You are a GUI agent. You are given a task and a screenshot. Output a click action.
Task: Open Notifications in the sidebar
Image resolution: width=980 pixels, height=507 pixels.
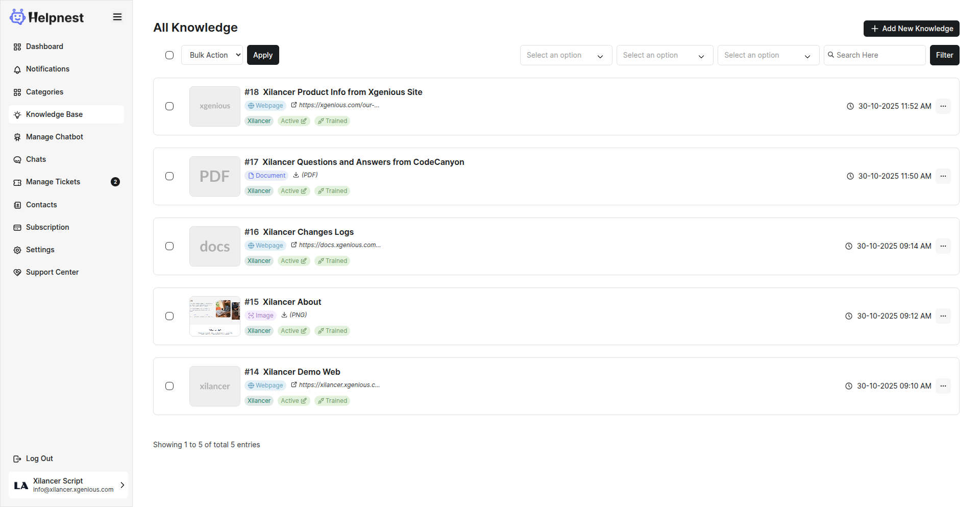point(66,69)
